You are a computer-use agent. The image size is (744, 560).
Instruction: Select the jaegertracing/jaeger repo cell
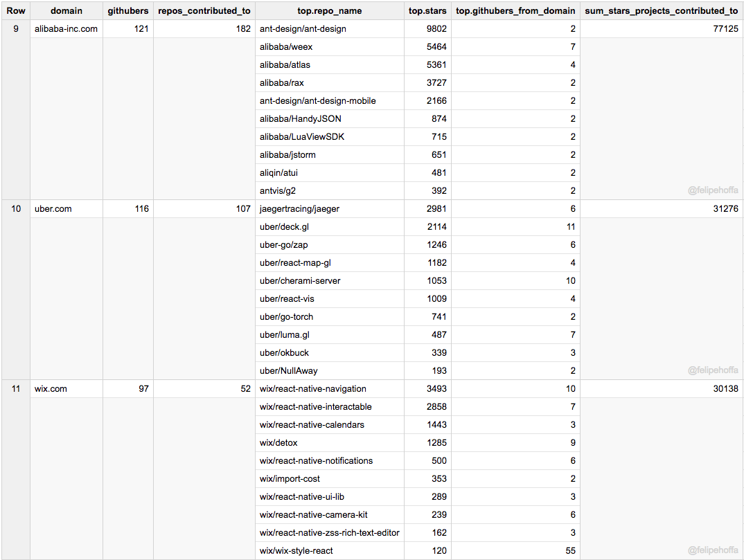tap(299, 209)
